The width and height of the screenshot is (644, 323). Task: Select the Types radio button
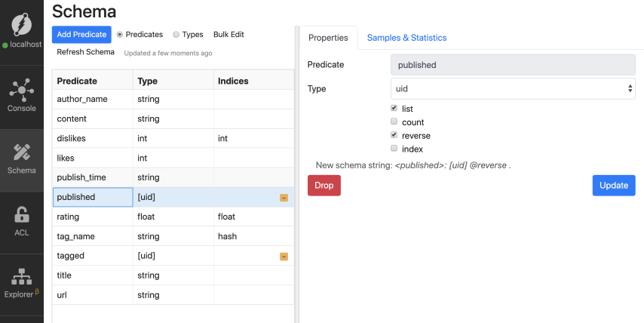pyautogui.click(x=176, y=35)
